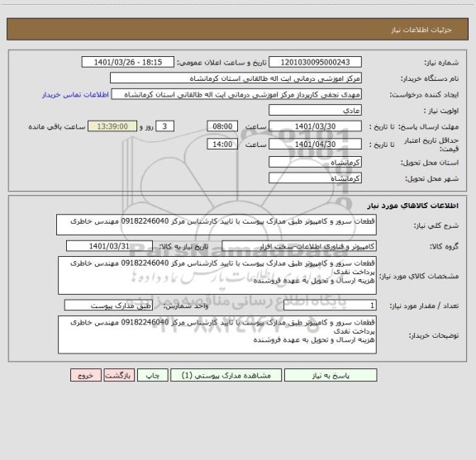Click the توضیحات خریدار text area
This screenshot has height=460, width=476.
click(x=217, y=334)
